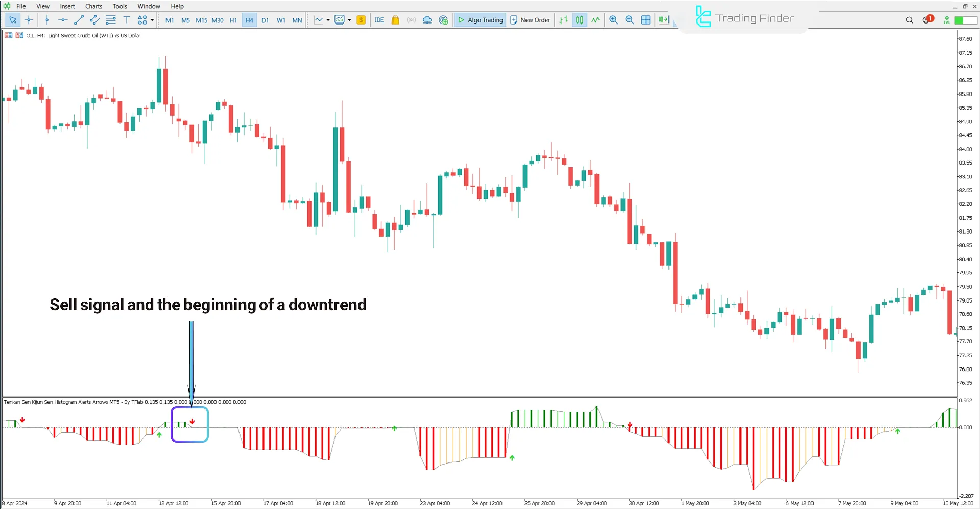Open the MQL5 IDE editor

pyautogui.click(x=379, y=20)
